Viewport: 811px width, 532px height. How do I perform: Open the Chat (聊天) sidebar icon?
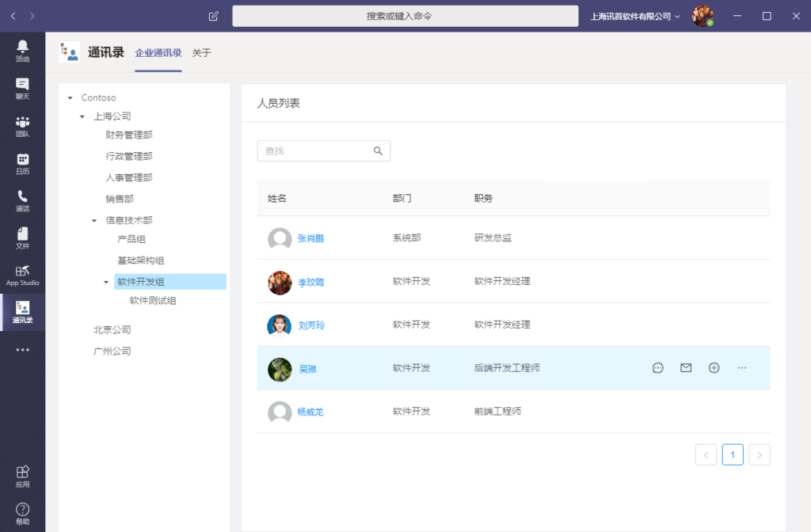pyautogui.click(x=22, y=89)
